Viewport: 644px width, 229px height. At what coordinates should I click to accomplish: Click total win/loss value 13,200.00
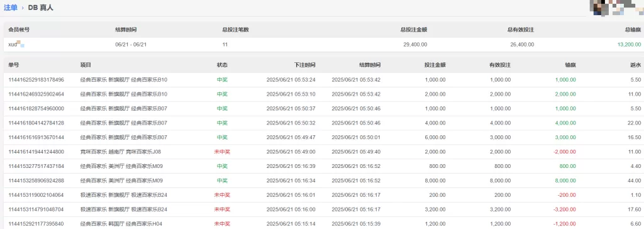point(629,45)
